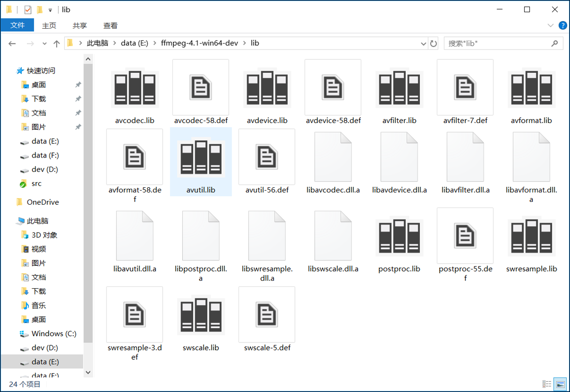Select the avdevice-58.def file icon
The image size is (570, 392).
[x=333, y=87]
